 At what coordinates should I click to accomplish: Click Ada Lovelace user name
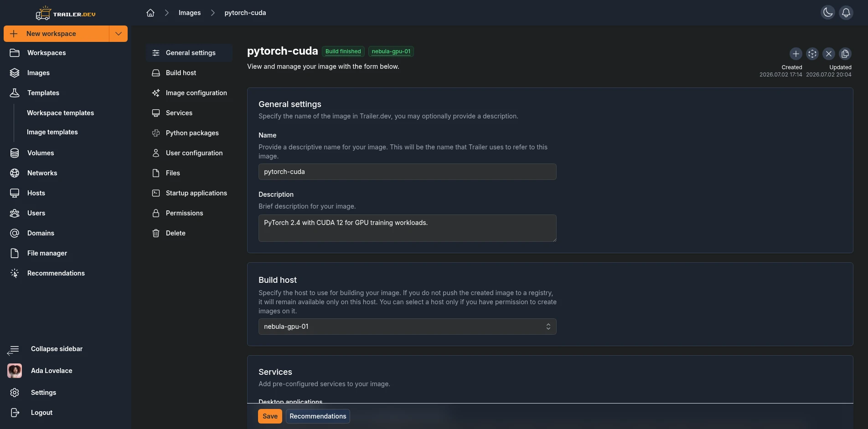coord(52,371)
